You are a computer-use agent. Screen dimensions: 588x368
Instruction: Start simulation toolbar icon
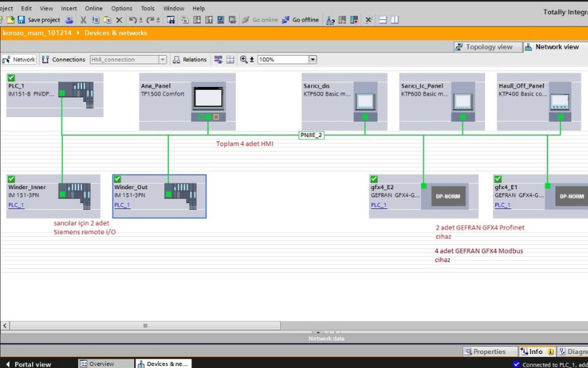pyautogui.click(x=220, y=20)
